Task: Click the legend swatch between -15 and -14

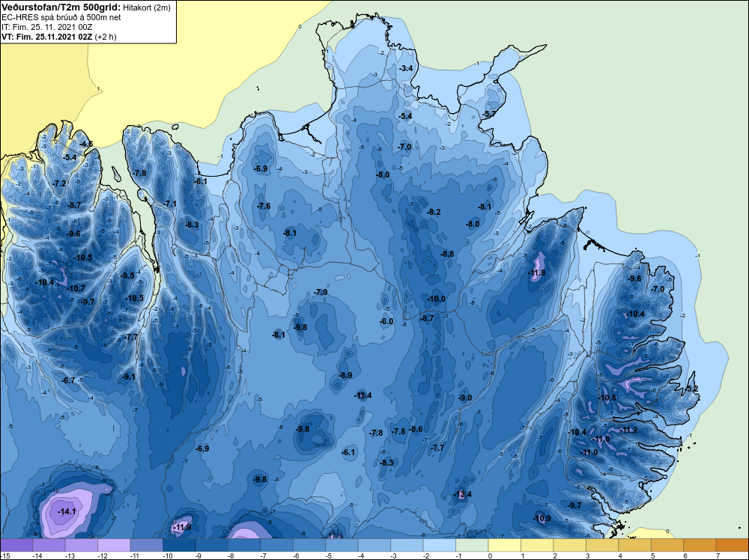Action: [x=16, y=545]
